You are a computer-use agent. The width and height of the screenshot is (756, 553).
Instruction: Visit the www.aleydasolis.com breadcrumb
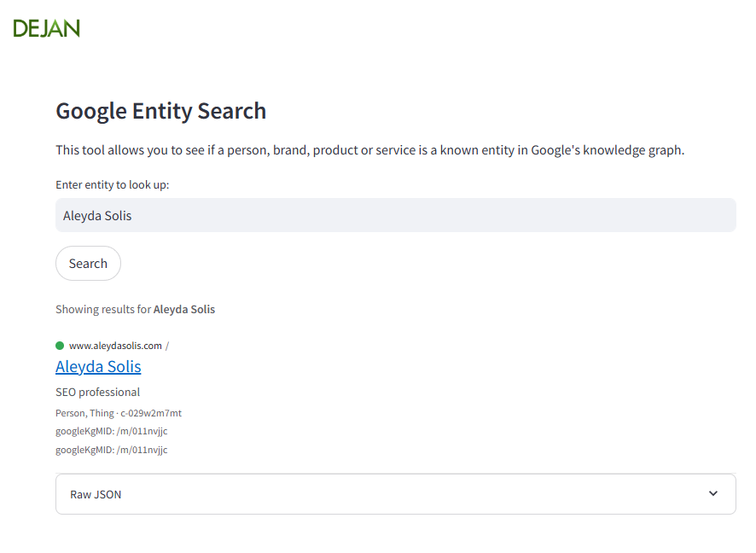pyautogui.click(x=114, y=346)
